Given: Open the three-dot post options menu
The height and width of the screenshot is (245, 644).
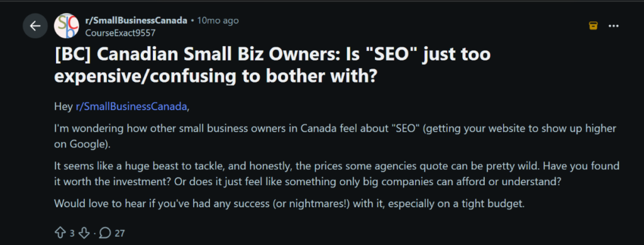Looking at the screenshot, I should (x=614, y=26).
